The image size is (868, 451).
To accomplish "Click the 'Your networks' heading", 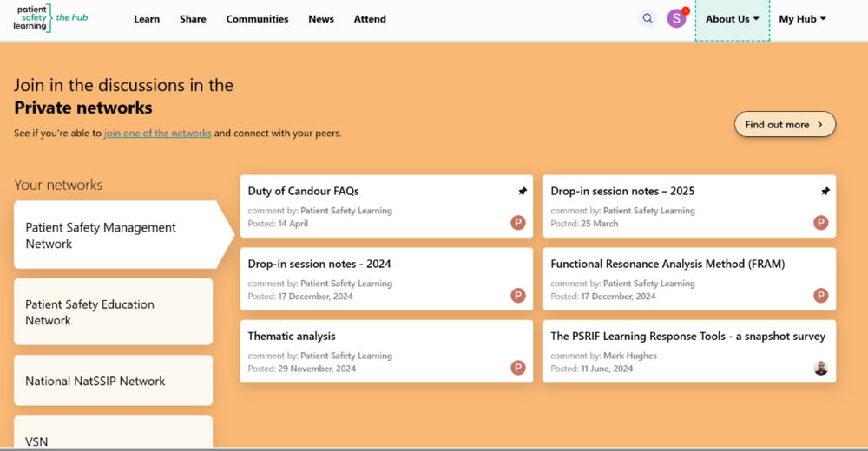I will click(58, 185).
